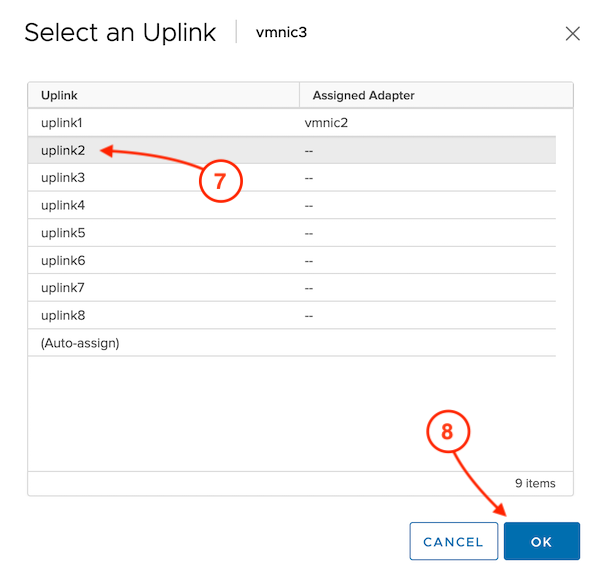Click the OK button
The image size is (600, 580).
tap(541, 542)
